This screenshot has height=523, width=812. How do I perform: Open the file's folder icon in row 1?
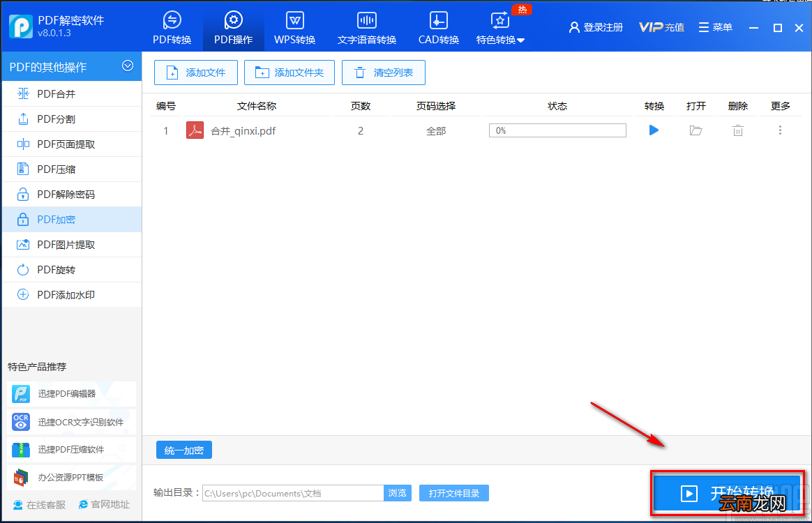coord(696,130)
